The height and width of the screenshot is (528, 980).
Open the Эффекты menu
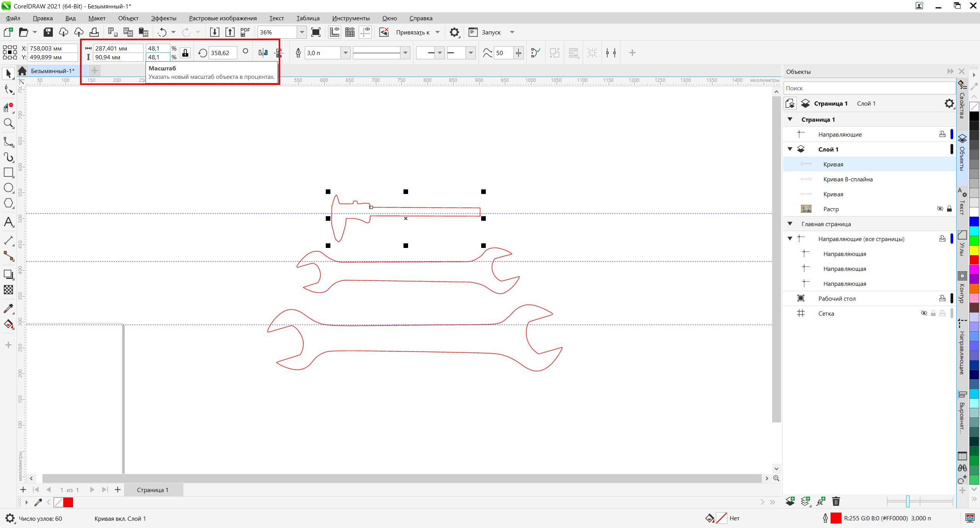[163, 18]
